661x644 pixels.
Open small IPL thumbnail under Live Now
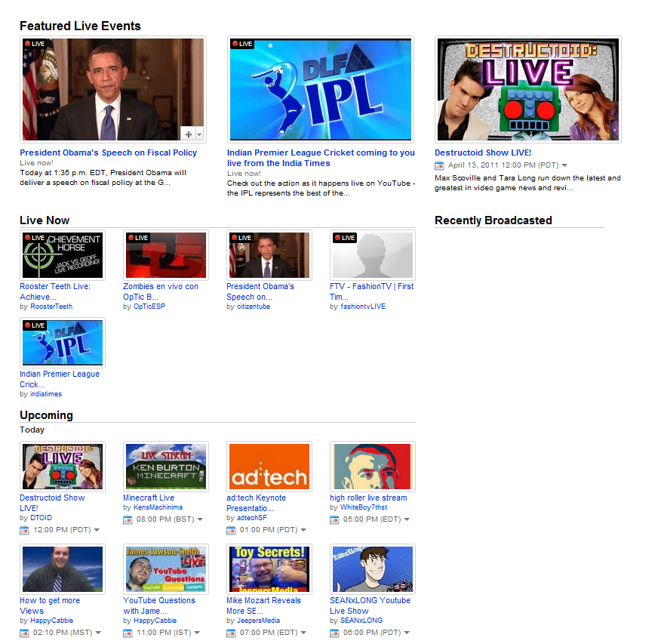[63, 343]
